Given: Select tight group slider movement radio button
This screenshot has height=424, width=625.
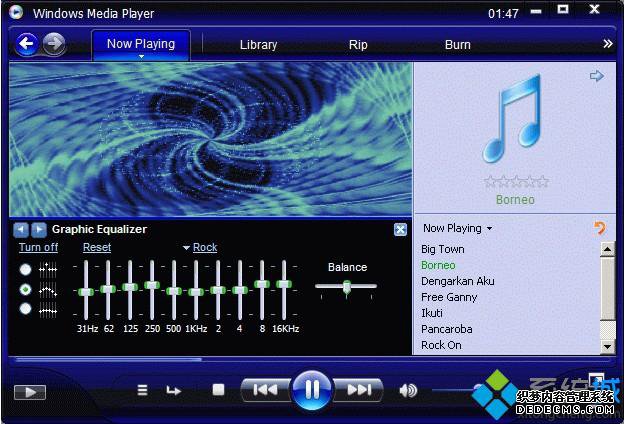Looking at the screenshot, I should 26,309.
